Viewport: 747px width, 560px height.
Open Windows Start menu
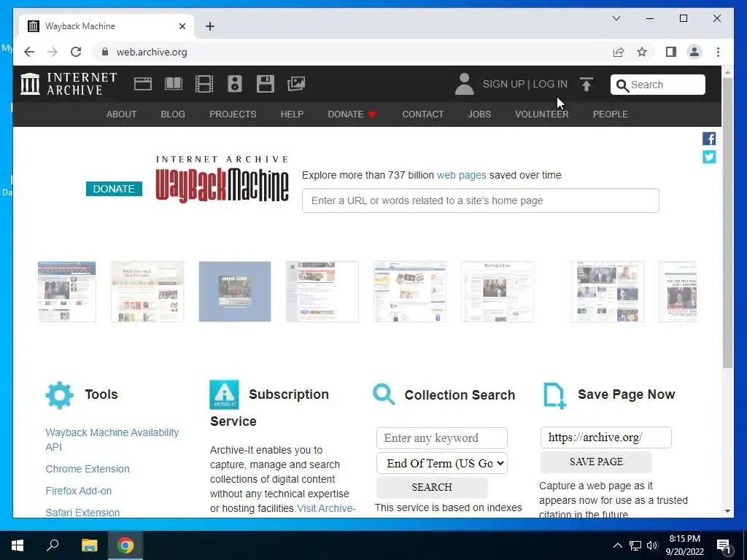(18, 545)
